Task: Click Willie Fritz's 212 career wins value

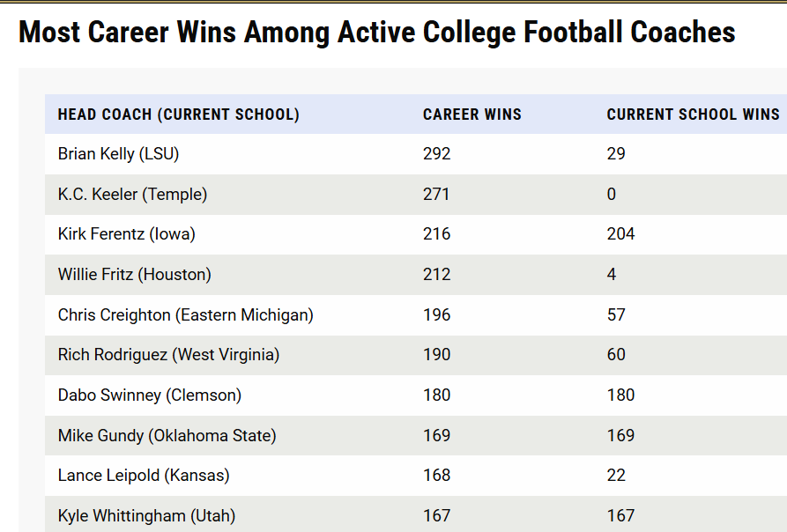Action: [436, 275]
